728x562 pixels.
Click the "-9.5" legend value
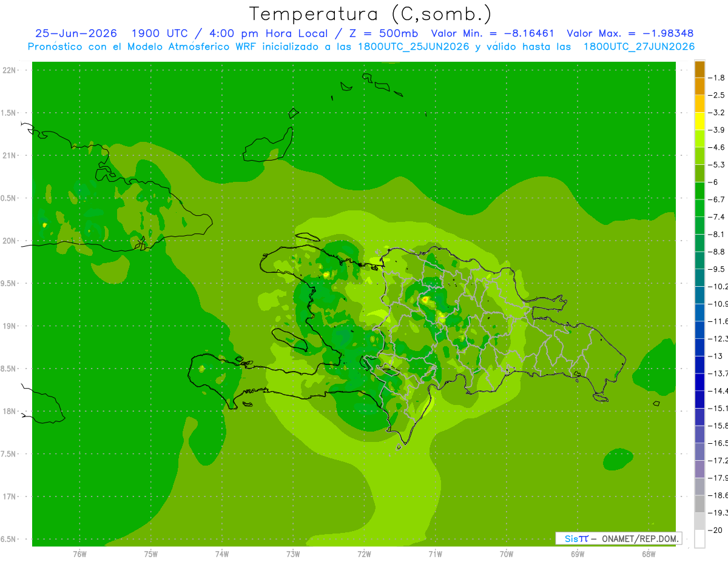tap(716, 269)
